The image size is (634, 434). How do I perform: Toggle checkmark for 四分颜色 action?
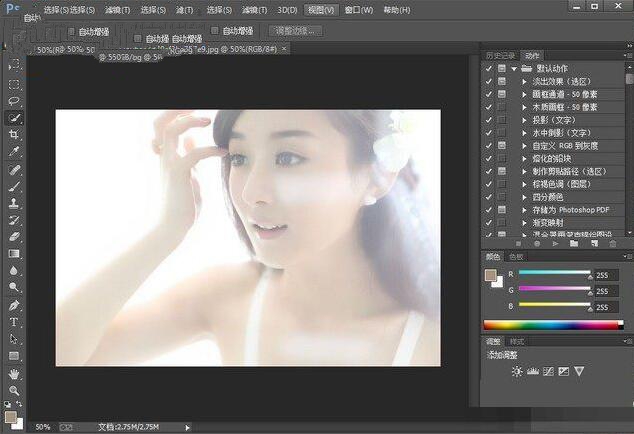(488, 197)
